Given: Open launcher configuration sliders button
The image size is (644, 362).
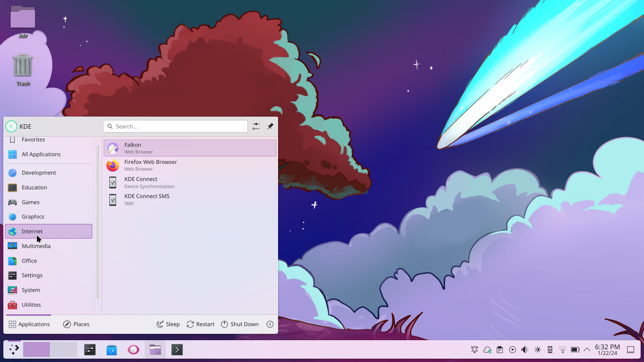Looking at the screenshot, I should (256, 126).
